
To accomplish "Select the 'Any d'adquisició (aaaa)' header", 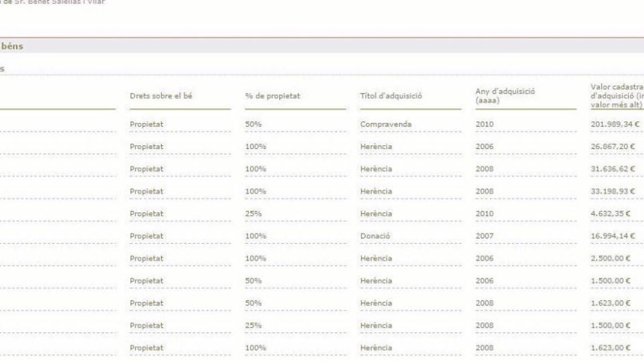I will point(505,96).
